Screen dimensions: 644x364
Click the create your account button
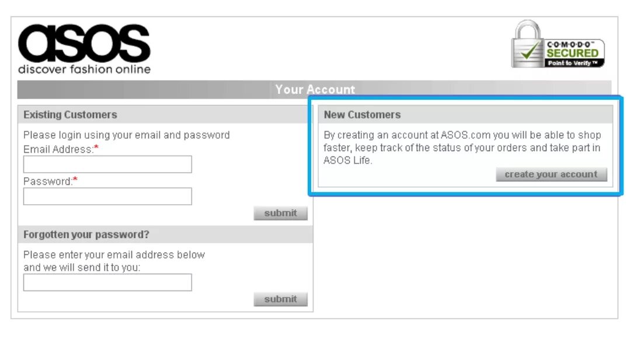(x=551, y=174)
